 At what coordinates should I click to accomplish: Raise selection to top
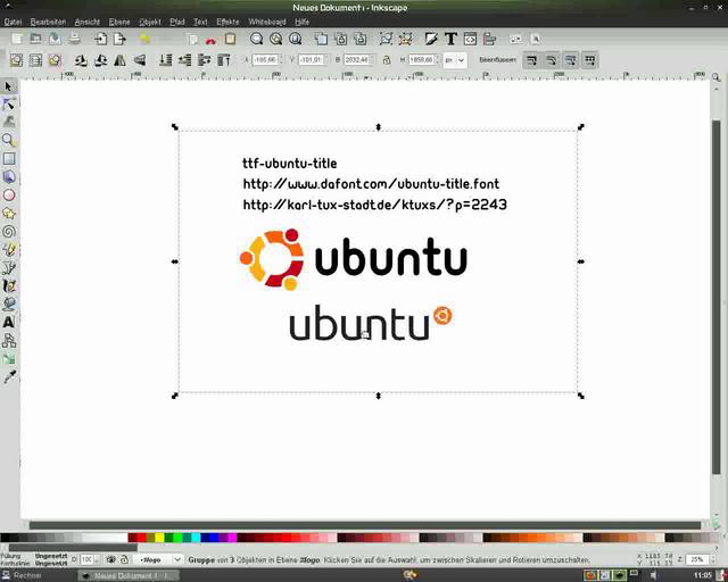[224, 60]
